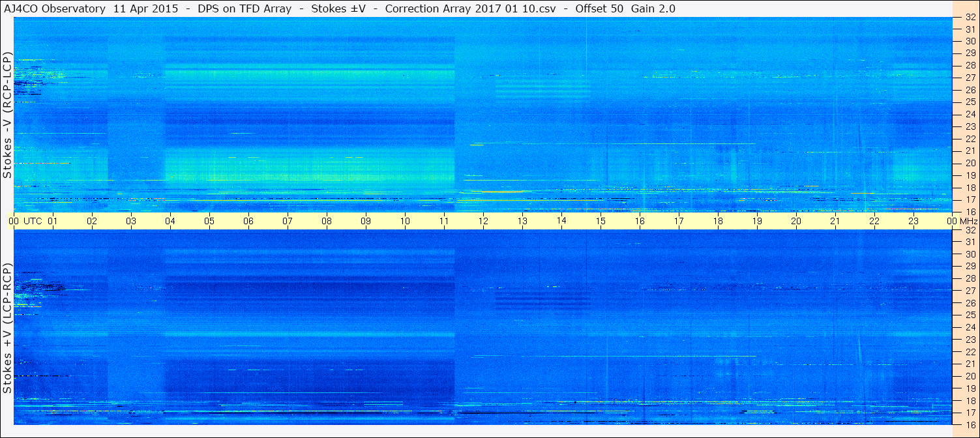Click the Gain 2.0 text in header
Screen dimensions: 980x438
pyautogui.click(x=653, y=8)
